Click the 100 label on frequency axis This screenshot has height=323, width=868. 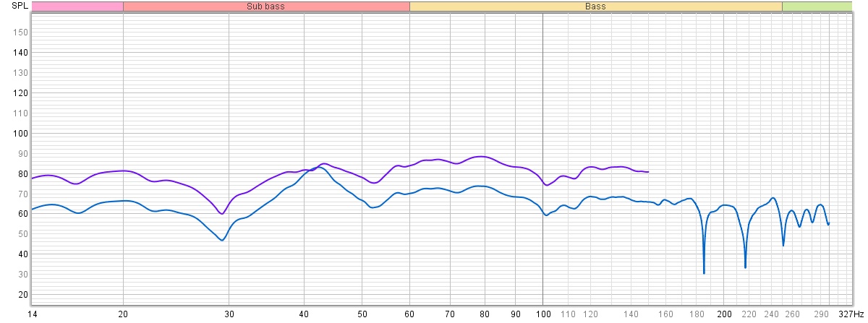[x=543, y=314]
